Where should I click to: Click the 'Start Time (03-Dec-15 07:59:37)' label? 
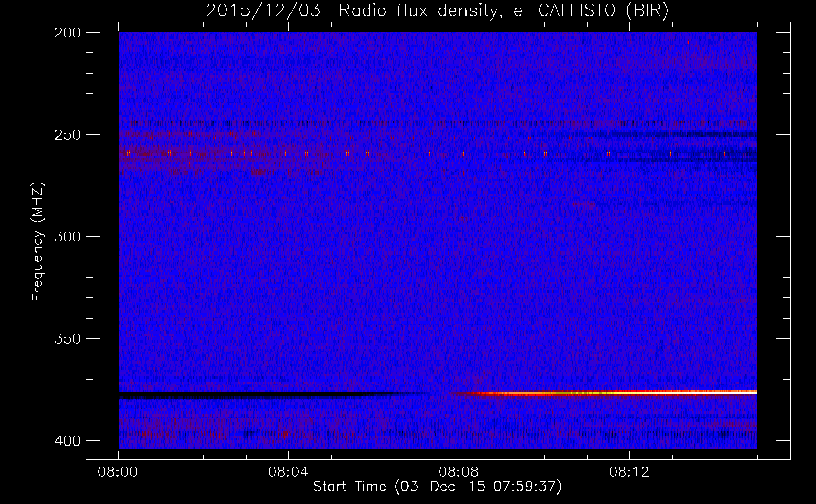[437, 487]
